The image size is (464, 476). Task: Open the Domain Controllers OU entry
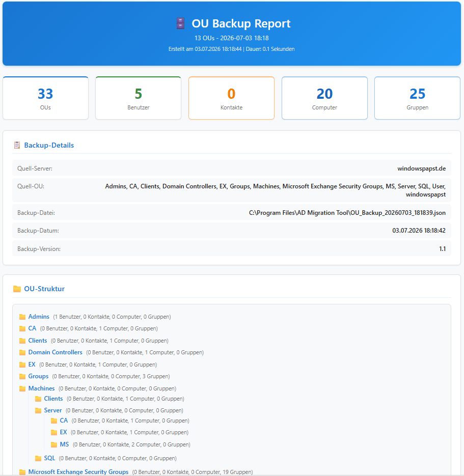56,352
